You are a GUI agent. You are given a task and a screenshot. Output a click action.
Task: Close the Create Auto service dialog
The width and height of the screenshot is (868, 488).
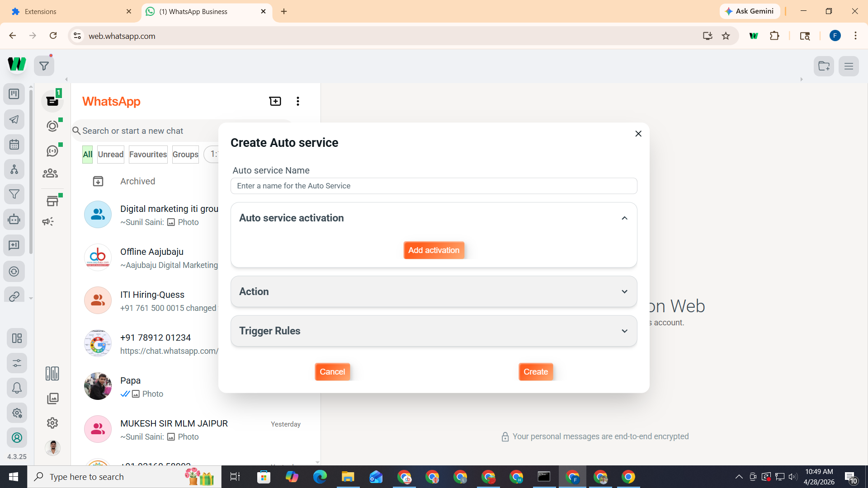(638, 134)
